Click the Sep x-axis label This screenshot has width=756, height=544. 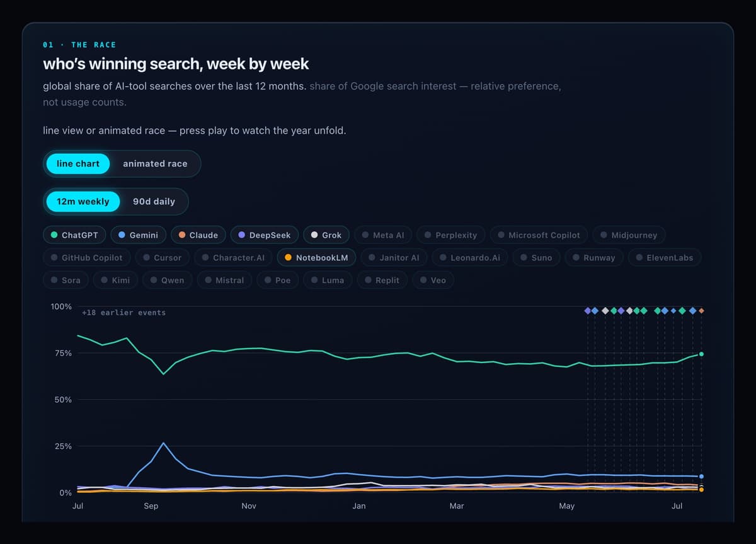(x=151, y=506)
